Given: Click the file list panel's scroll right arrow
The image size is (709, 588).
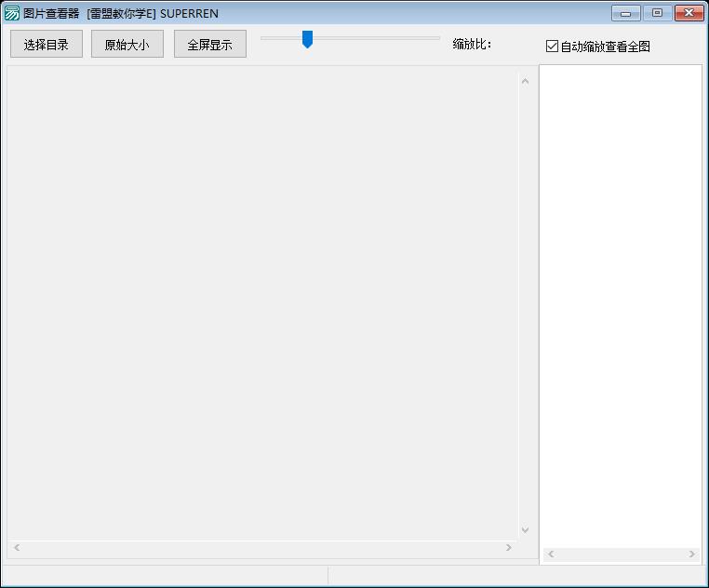Looking at the screenshot, I should point(692,555).
